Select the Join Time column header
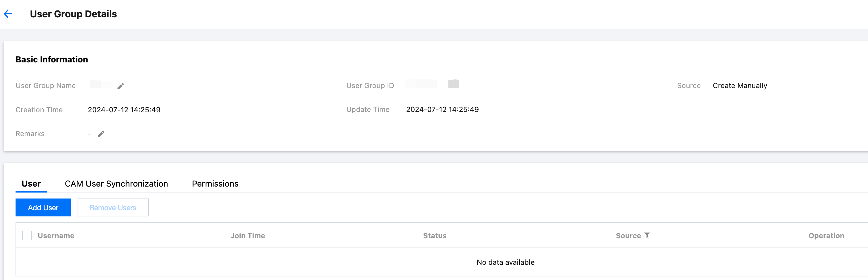 point(248,236)
